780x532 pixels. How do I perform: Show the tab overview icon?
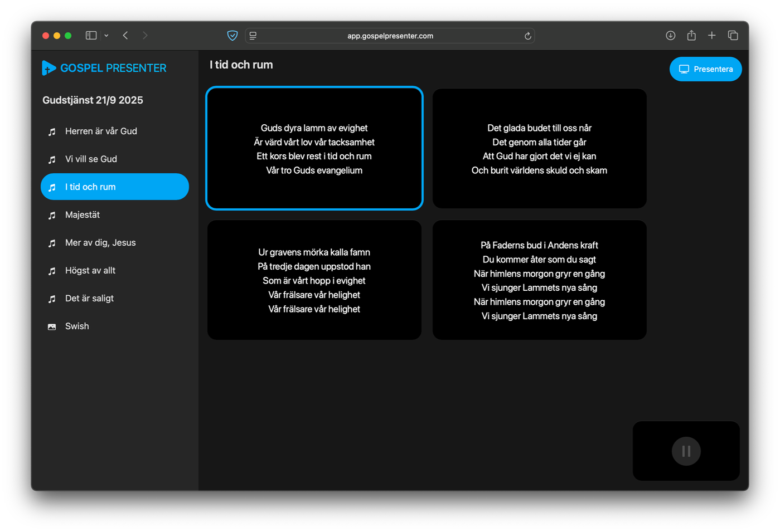coord(733,36)
